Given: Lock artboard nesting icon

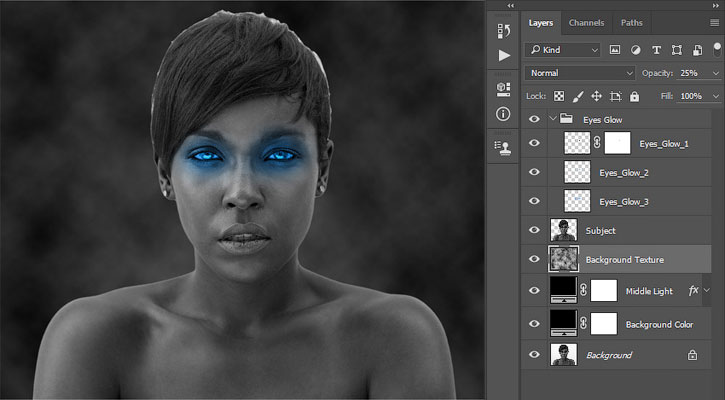Looking at the screenshot, I should pyautogui.click(x=615, y=96).
